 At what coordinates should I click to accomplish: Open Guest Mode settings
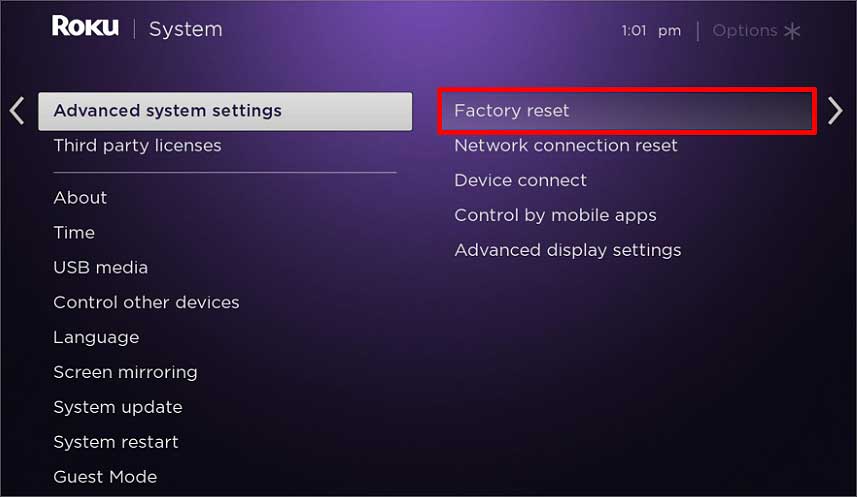[105, 477]
